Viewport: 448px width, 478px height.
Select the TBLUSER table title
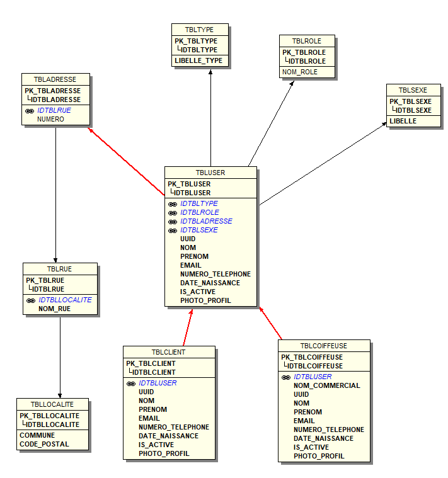tap(210, 172)
